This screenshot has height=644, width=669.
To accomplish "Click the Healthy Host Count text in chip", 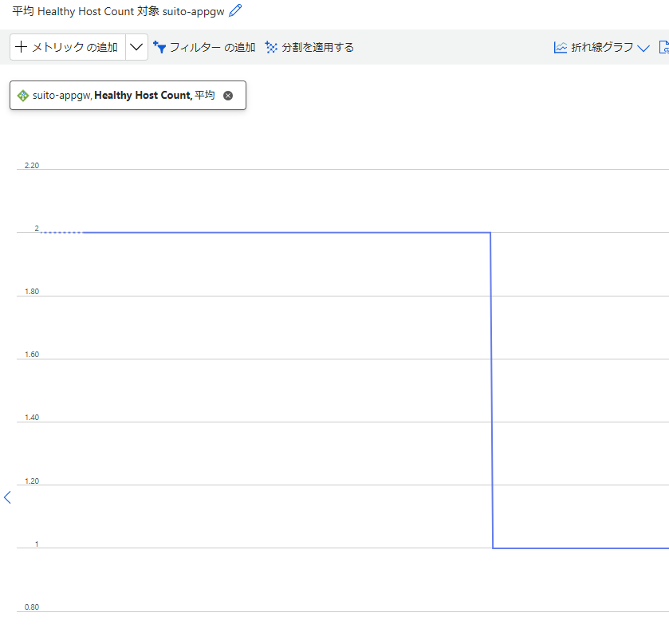I will [x=143, y=96].
